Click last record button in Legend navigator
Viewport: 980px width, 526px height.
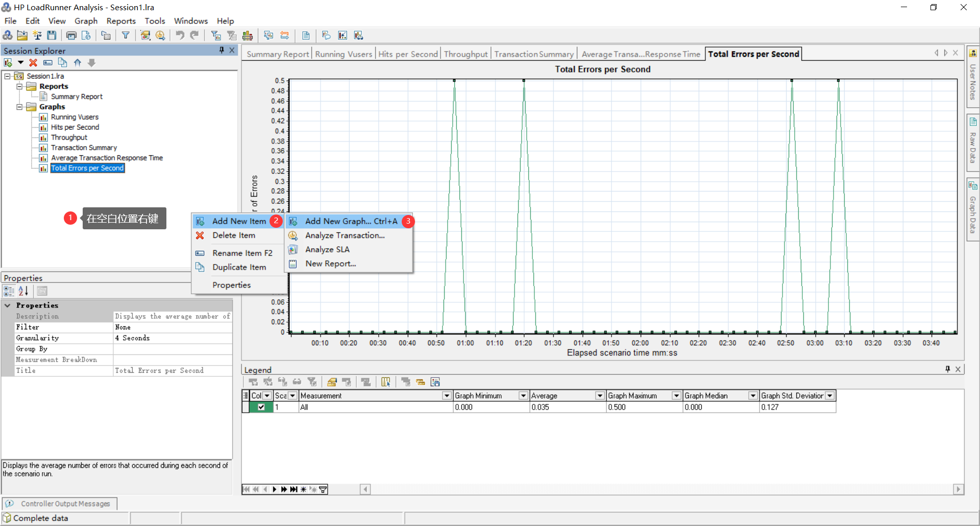(293, 489)
